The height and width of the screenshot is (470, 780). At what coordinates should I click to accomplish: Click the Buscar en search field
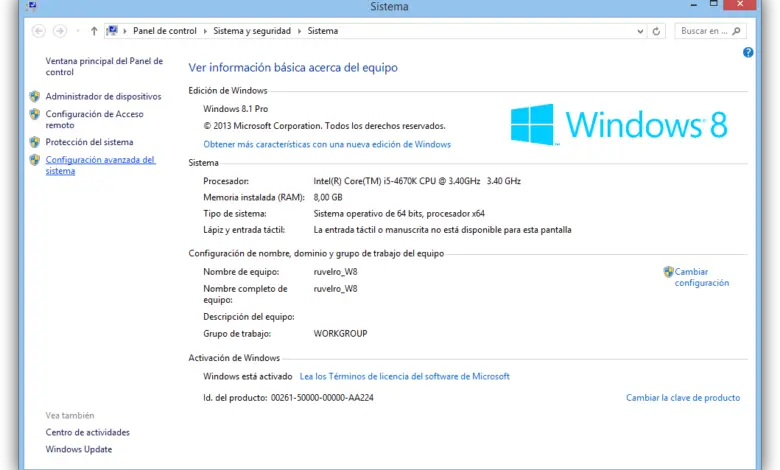click(710, 31)
